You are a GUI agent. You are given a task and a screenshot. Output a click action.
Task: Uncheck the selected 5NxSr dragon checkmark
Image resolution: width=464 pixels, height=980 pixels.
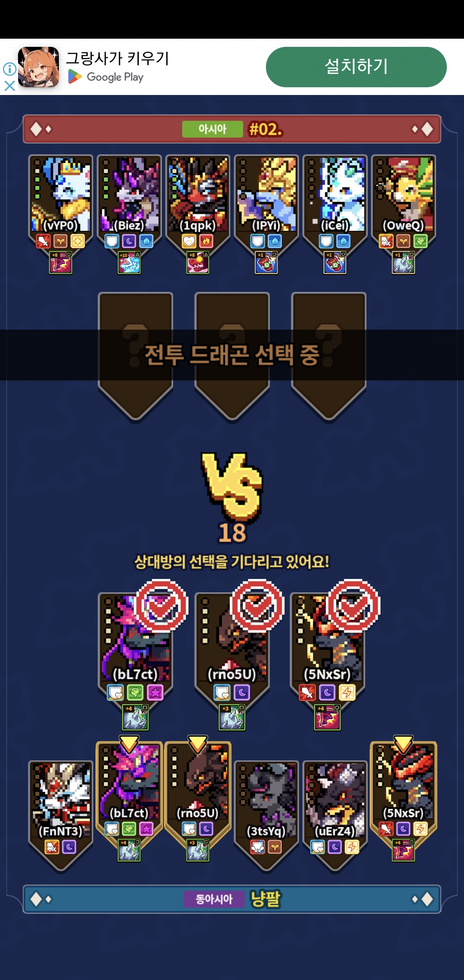[353, 606]
